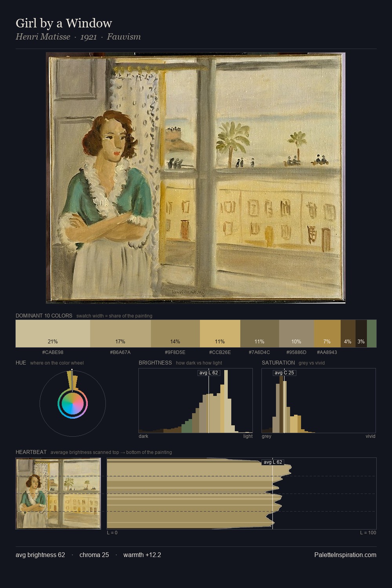The image size is (392, 588).
Task: Click the 'vivid' axis label
Action: 370,436
